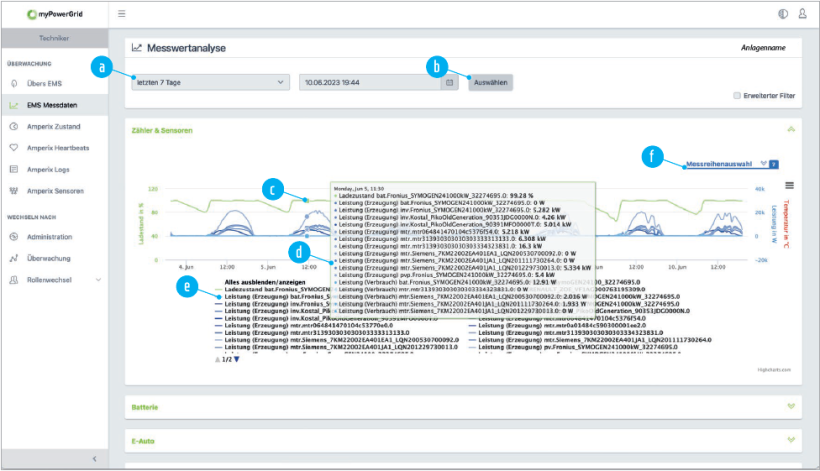Click the hamburger menu icon in header
The width and height of the screenshot is (820, 471).
coord(122,14)
